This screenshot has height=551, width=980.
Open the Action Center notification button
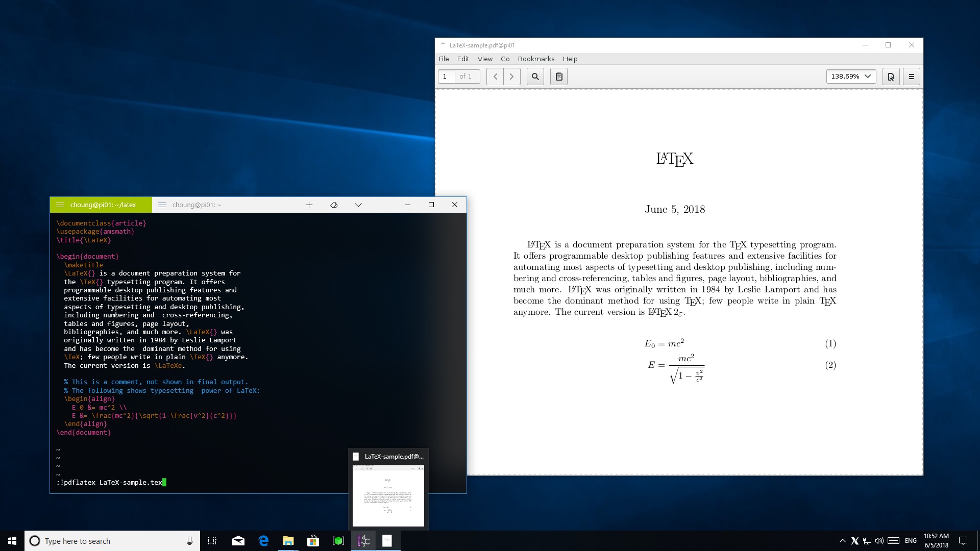963,541
